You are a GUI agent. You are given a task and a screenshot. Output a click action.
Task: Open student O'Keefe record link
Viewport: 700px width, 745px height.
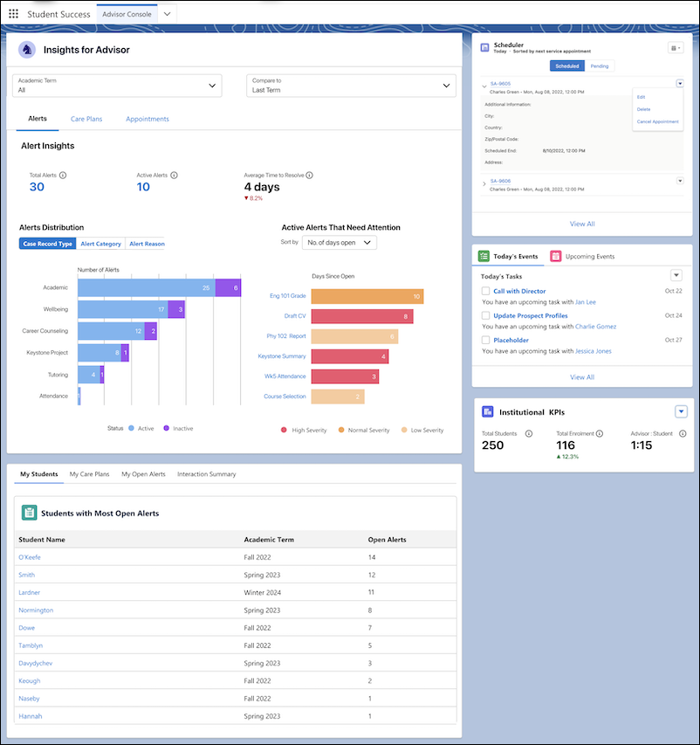click(x=30, y=557)
